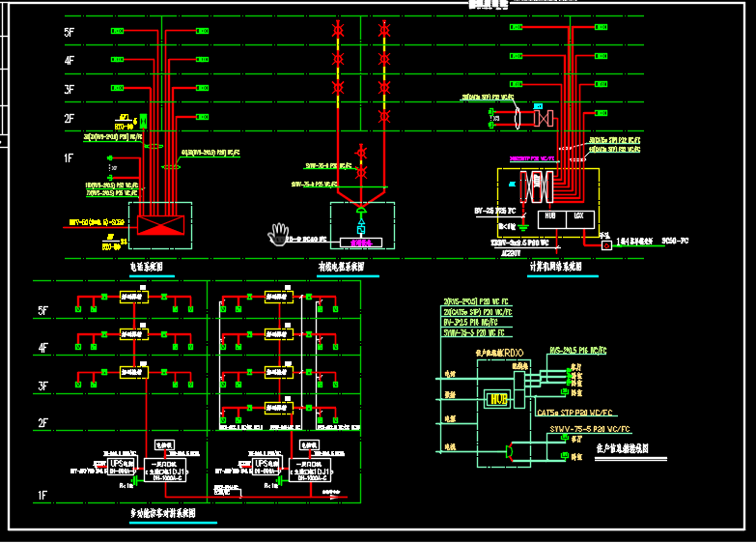
Task: Select the LGX box beside the HUB
Action: pos(579,216)
